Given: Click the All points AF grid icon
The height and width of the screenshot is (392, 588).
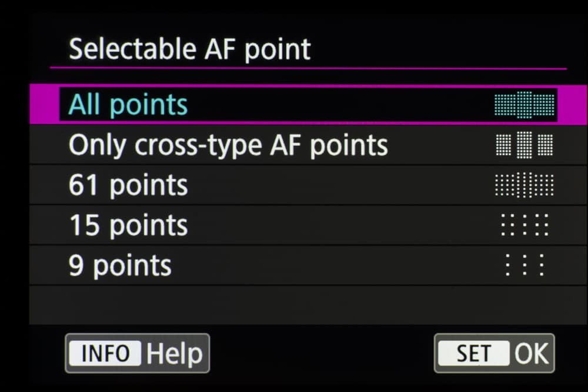Looking at the screenshot, I should pyautogui.click(x=524, y=105).
